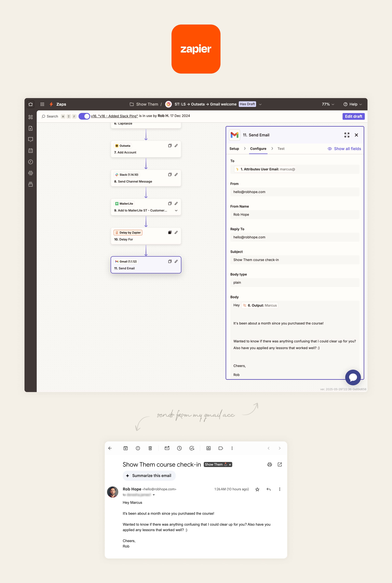Expand recipient details dropdown arrow
Image resolution: width=392 pixels, height=583 pixels.
pos(154,495)
